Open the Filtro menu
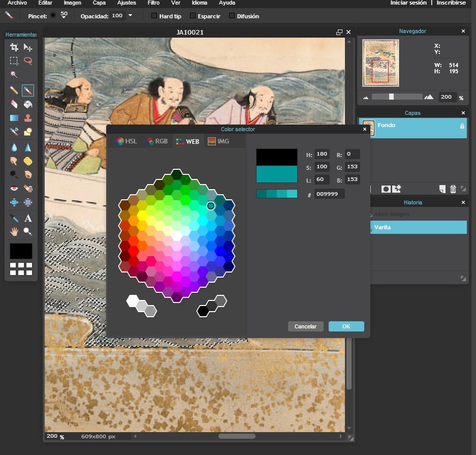This screenshot has height=455, width=476. click(x=153, y=3)
